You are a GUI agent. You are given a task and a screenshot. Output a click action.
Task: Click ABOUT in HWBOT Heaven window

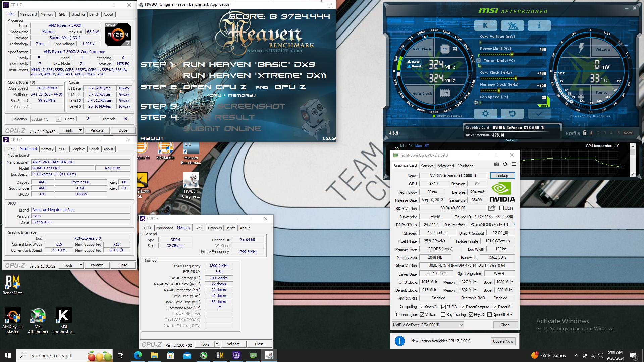(x=152, y=138)
